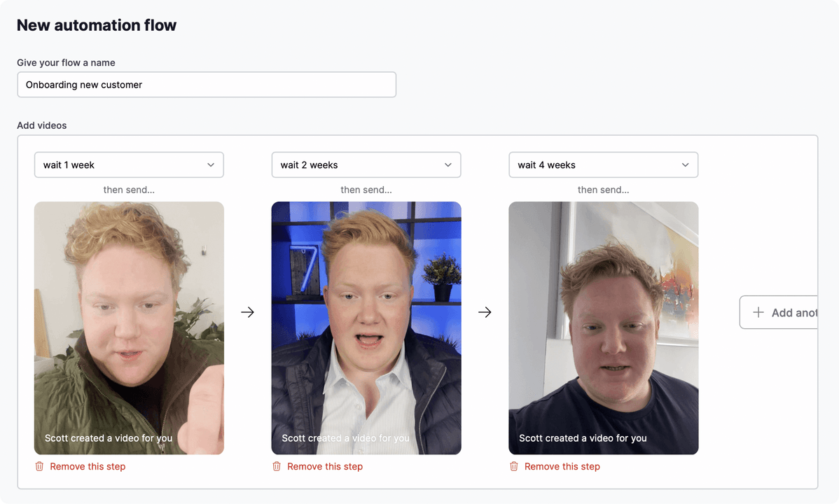
Task: Click the arrow between second and third videos
Action: click(485, 312)
